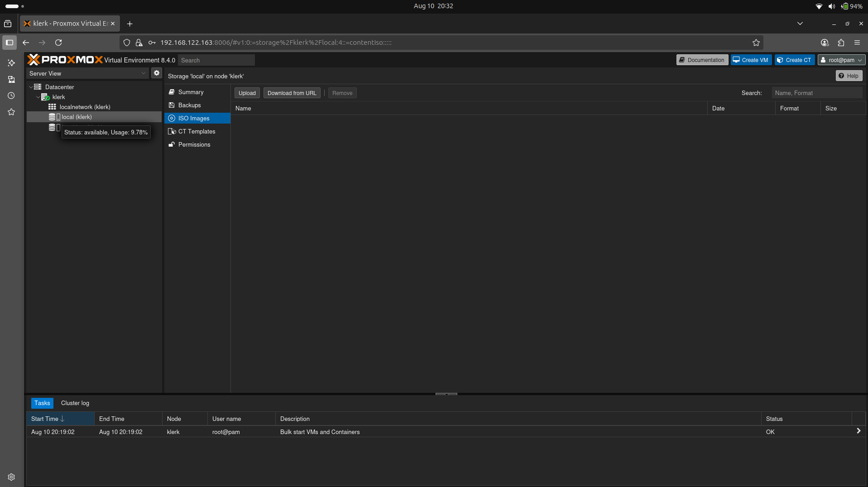Click the Create VM button
The width and height of the screenshot is (868, 487).
pyautogui.click(x=750, y=59)
